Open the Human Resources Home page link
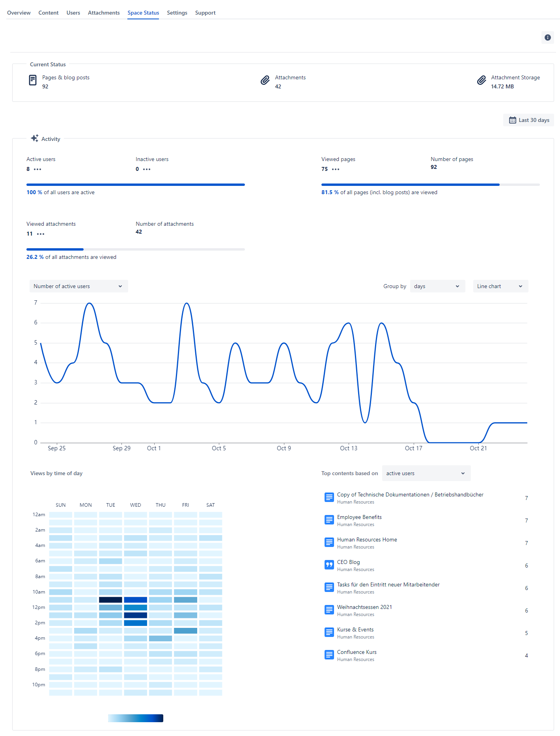The width and height of the screenshot is (560, 736). (367, 539)
